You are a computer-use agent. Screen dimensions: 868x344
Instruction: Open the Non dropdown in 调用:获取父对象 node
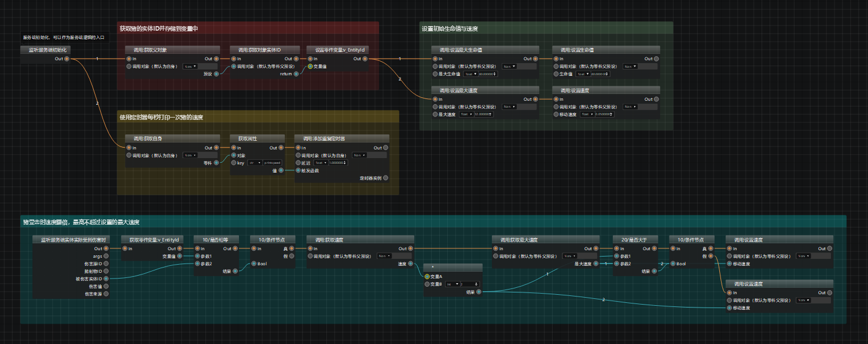click(x=190, y=66)
